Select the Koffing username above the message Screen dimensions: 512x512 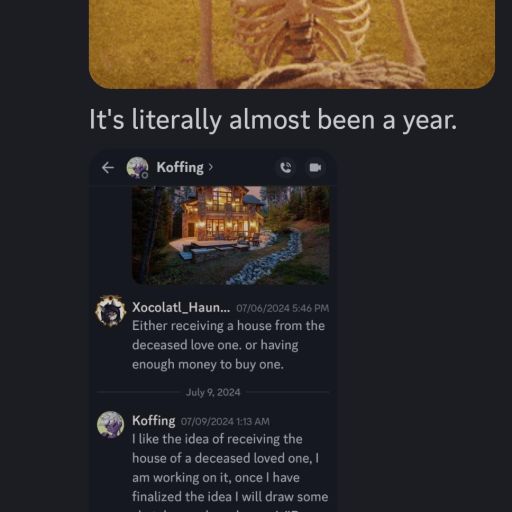tap(154, 421)
